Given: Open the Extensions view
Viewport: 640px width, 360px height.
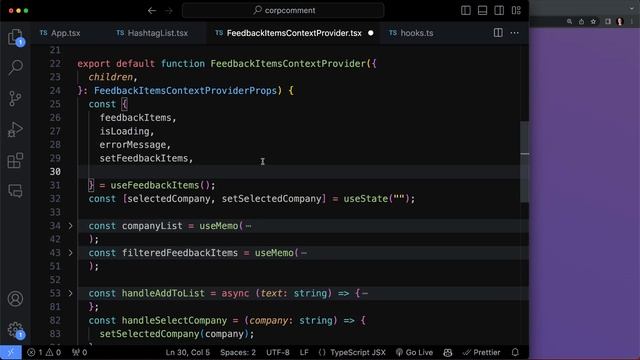Looking at the screenshot, I should click(16, 160).
